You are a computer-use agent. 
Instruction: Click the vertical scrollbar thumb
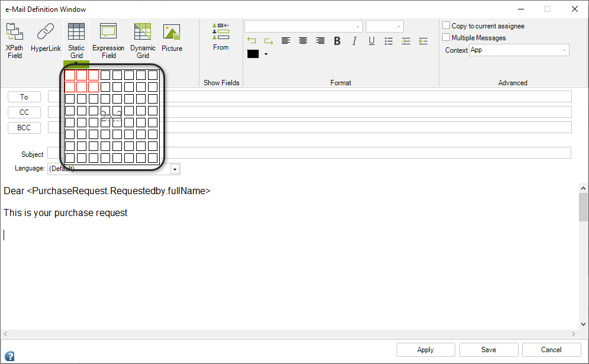click(x=583, y=207)
